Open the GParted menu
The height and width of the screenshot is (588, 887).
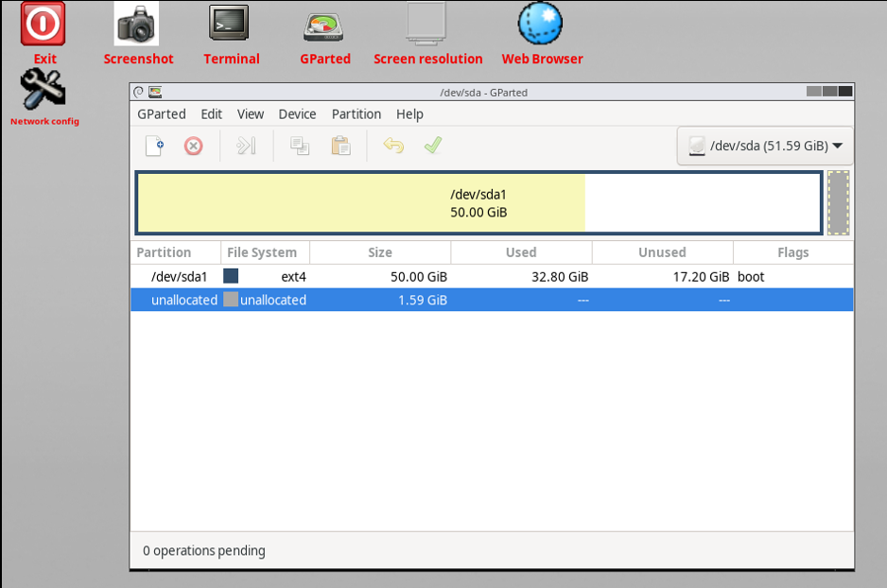(x=161, y=114)
